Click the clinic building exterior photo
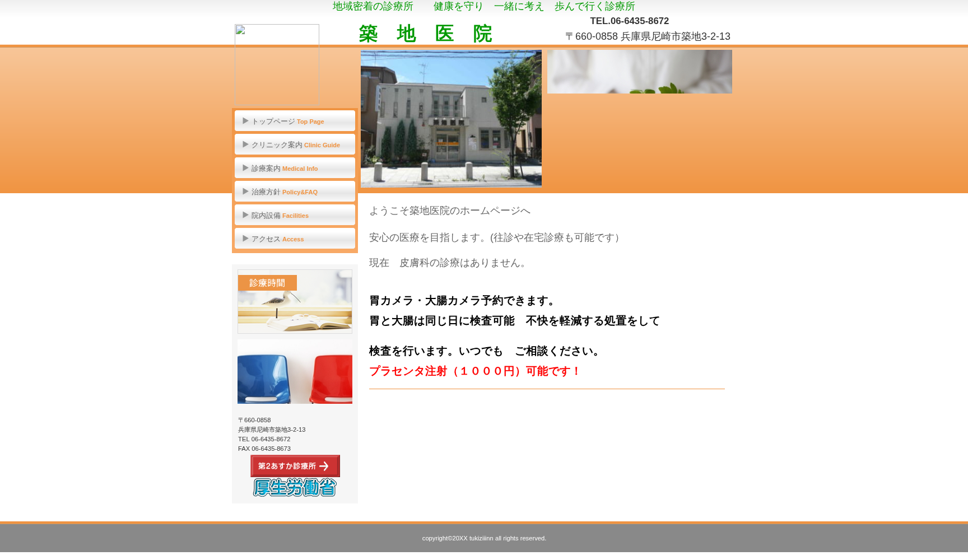Screen dimensions: 968x560 (x=451, y=119)
